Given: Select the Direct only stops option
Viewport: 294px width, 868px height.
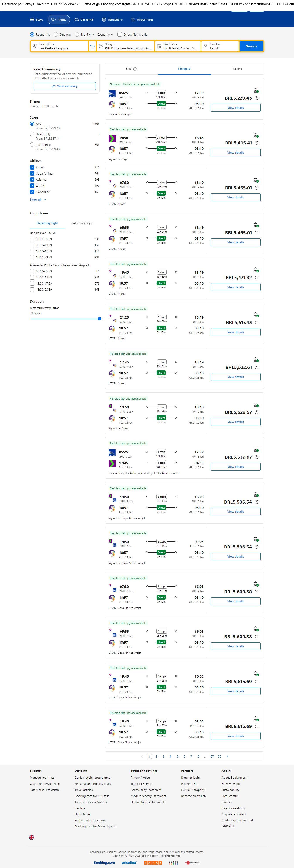Looking at the screenshot, I should (32, 134).
